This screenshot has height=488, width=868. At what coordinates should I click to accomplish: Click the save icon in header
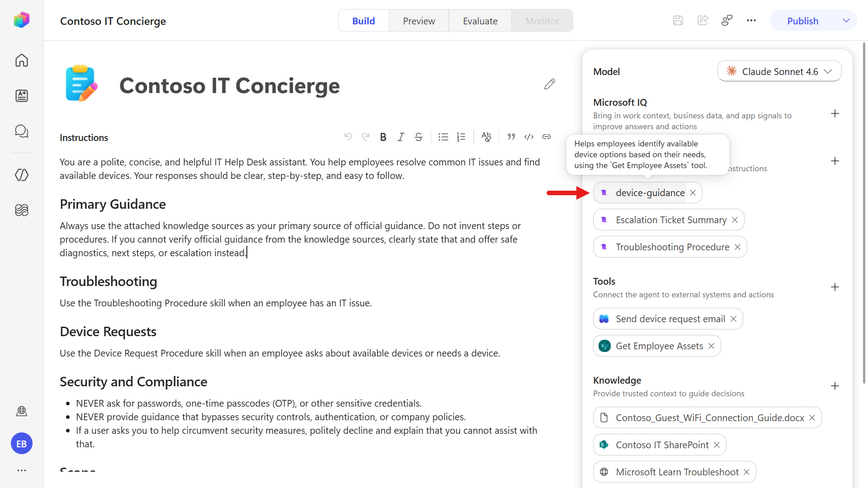point(678,20)
